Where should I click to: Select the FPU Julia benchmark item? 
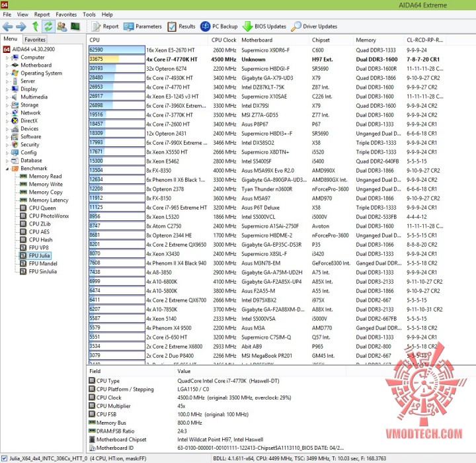35,255
